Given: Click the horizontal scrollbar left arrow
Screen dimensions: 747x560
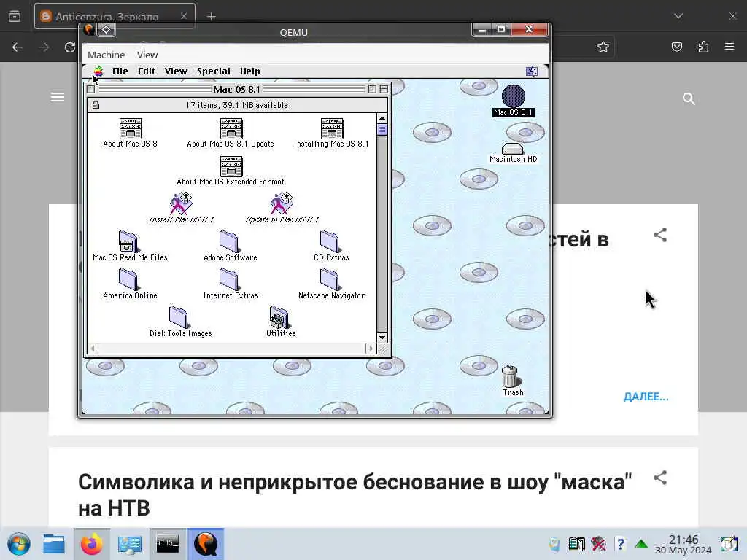Looking at the screenshot, I should (93, 349).
